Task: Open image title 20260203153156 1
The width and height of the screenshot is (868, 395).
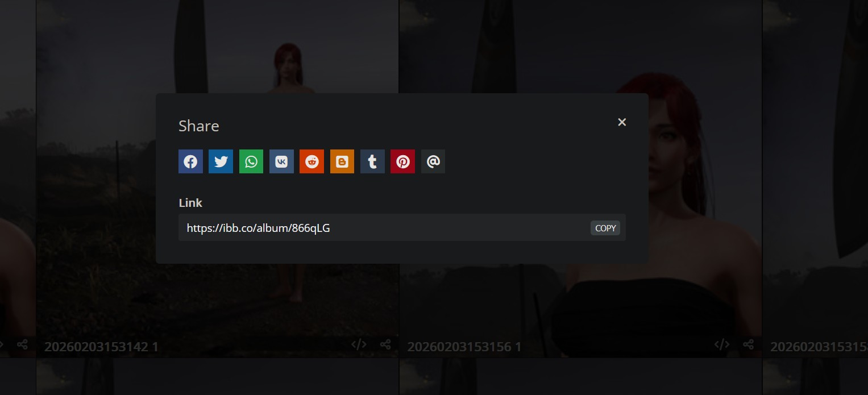Action: click(464, 346)
